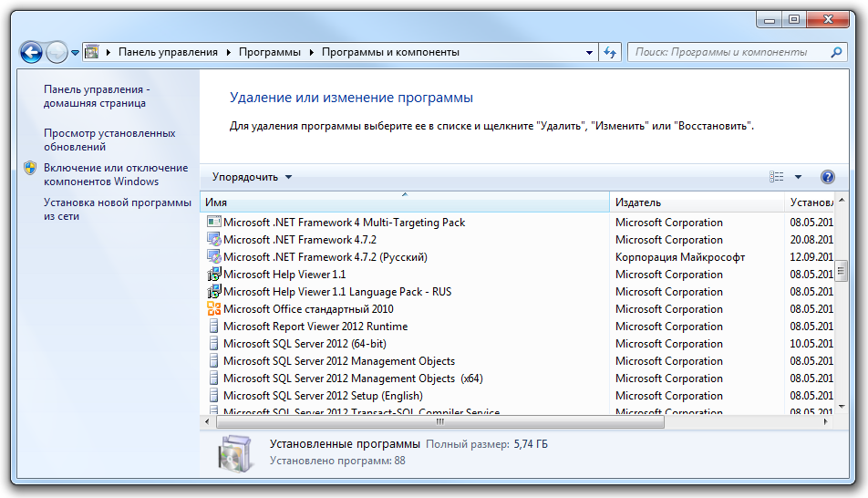This screenshot has height=498, width=868.
Task: Select 'Microsoft .NET Framework 4.7.2' entry
Action: coord(299,239)
